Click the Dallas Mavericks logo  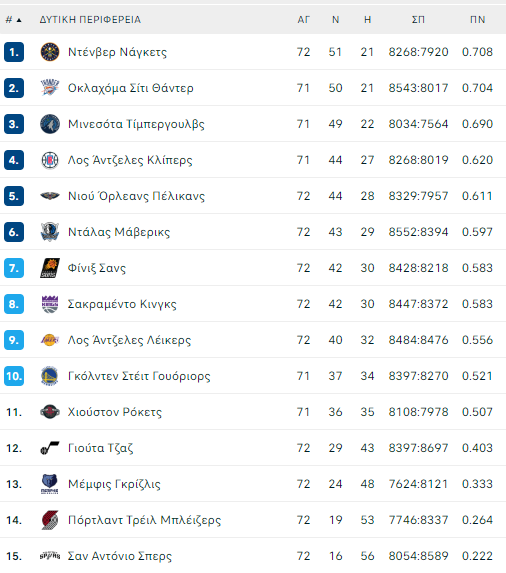[50, 232]
